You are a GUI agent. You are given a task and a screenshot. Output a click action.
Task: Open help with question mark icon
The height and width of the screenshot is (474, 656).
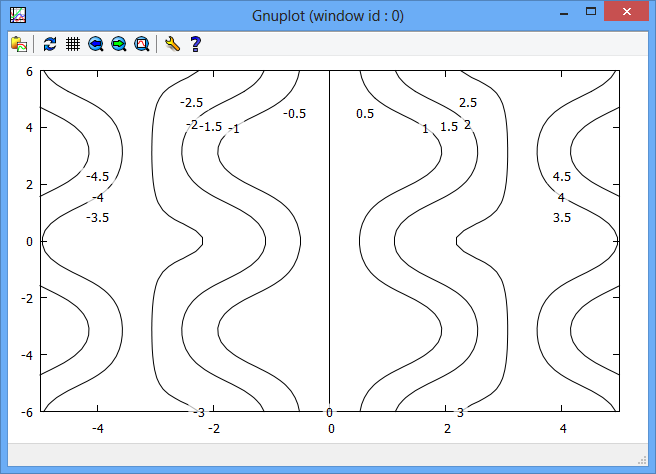195,44
